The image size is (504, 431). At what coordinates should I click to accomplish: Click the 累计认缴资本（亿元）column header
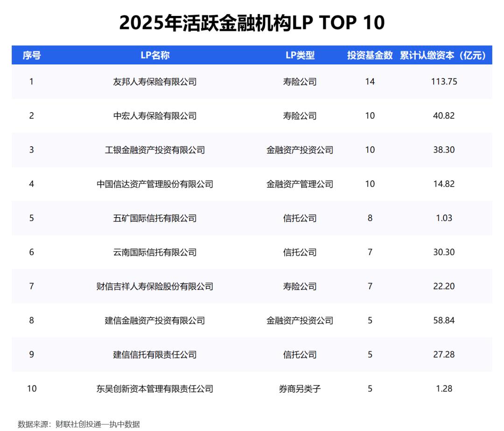pos(444,55)
